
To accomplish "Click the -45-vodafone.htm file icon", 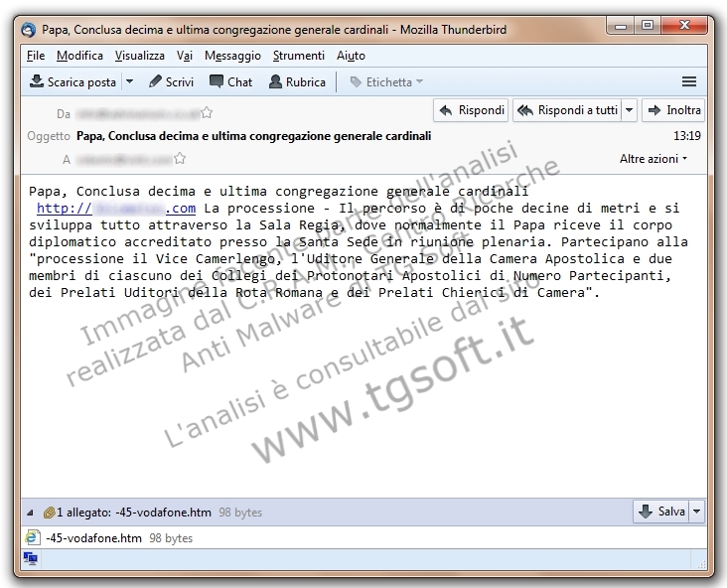I will [32, 538].
